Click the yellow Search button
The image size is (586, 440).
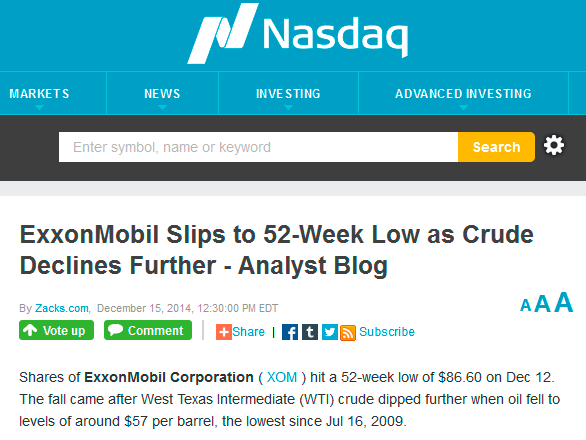pos(496,147)
